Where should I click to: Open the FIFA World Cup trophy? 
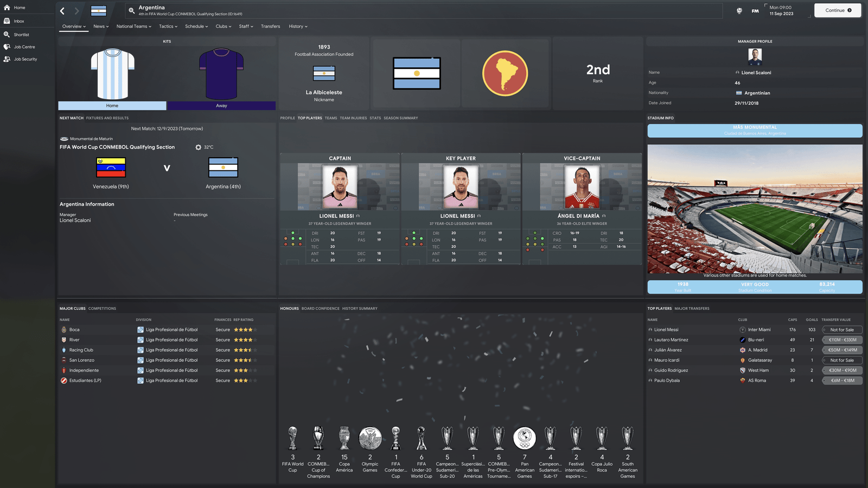pos(292,439)
